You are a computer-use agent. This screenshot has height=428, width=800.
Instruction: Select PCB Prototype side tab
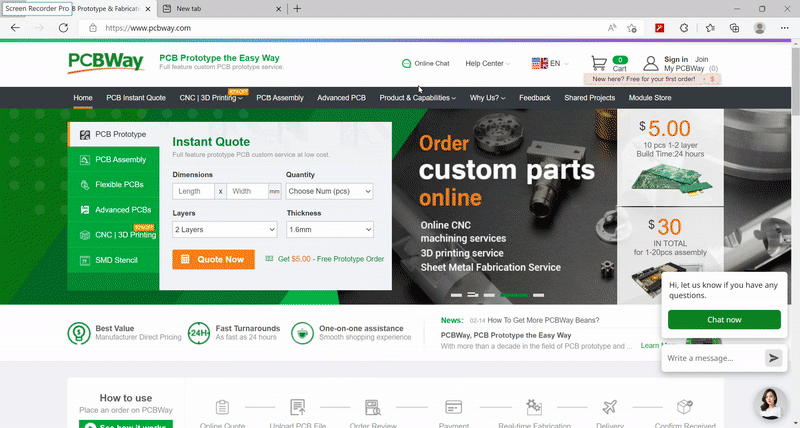pyautogui.click(x=113, y=134)
